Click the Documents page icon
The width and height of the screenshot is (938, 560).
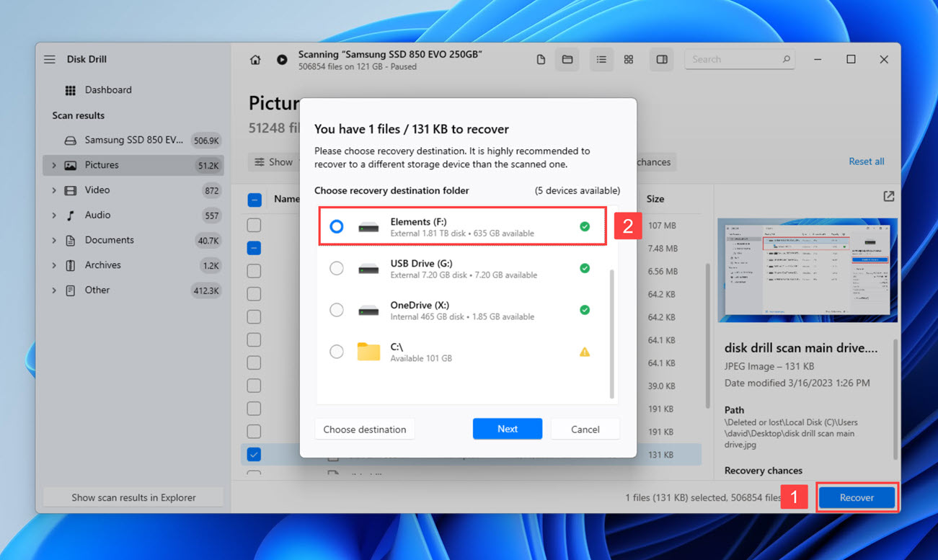click(x=70, y=240)
